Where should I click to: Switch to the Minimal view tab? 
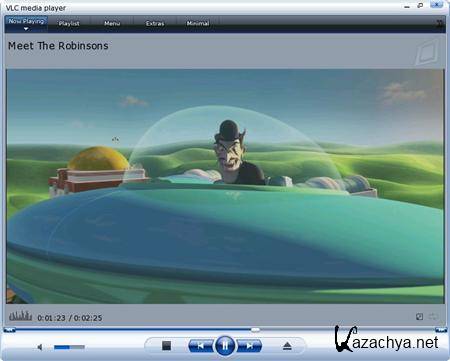point(198,23)
